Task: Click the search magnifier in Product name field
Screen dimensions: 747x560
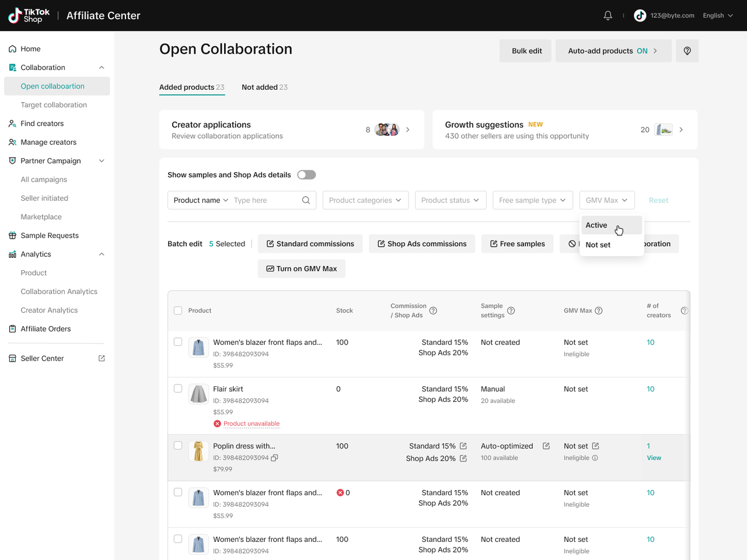Action: (x=306, y=200)
